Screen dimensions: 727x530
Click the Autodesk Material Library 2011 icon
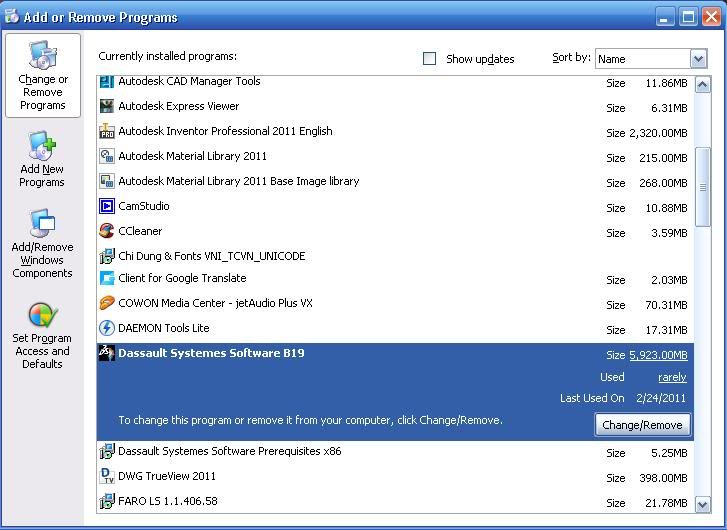107,156
